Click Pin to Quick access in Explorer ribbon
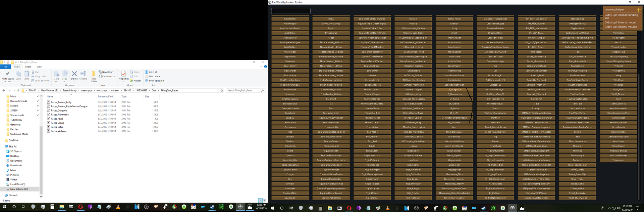 8,76
